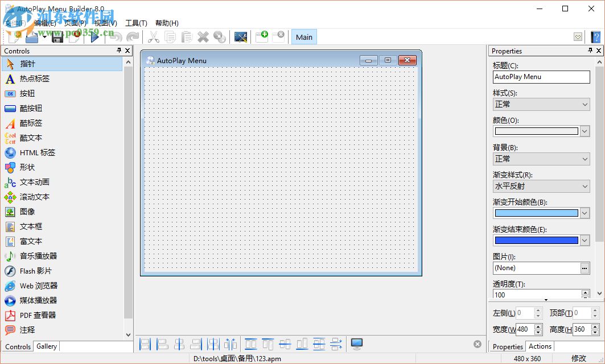The image size is (605, 364).
Task: Switch to the Actions tab
Action: [540, 346]
